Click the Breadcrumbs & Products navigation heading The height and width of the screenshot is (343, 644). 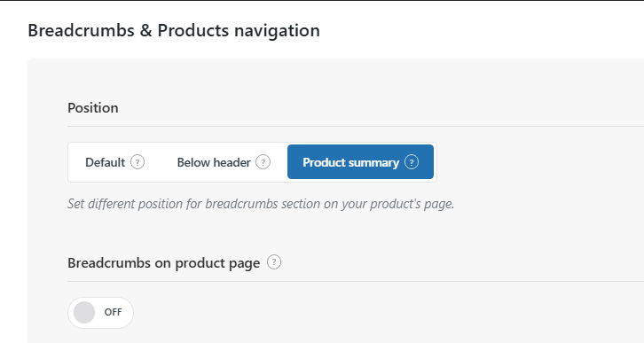[174, 30]
